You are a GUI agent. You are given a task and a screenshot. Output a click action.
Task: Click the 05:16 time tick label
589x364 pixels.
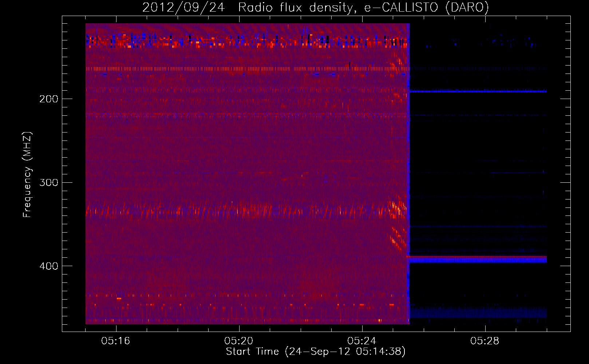coord(116,341)
